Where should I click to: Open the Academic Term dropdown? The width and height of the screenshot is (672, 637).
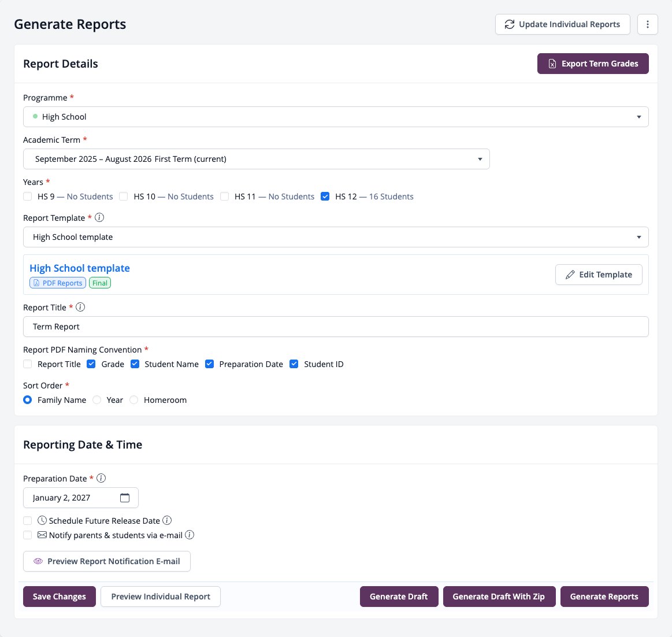(257, 159)
